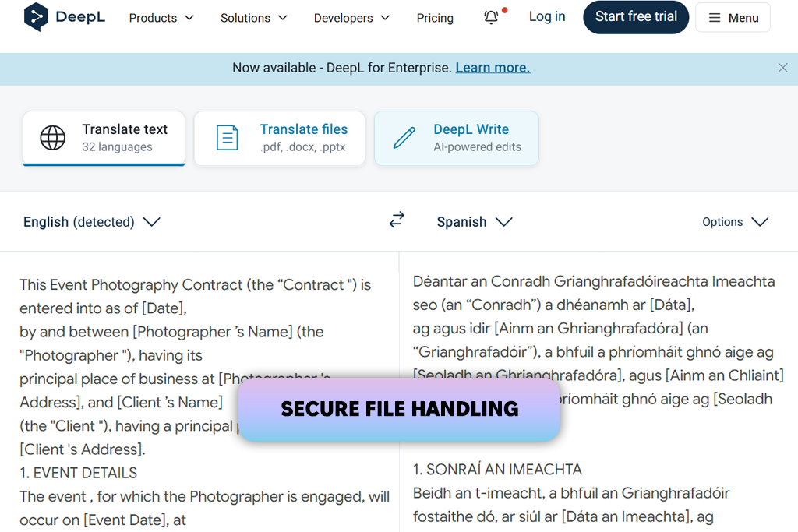Viewport: 798px width, 532px height.
Task: Expand the Products menu
Action: 161,18
